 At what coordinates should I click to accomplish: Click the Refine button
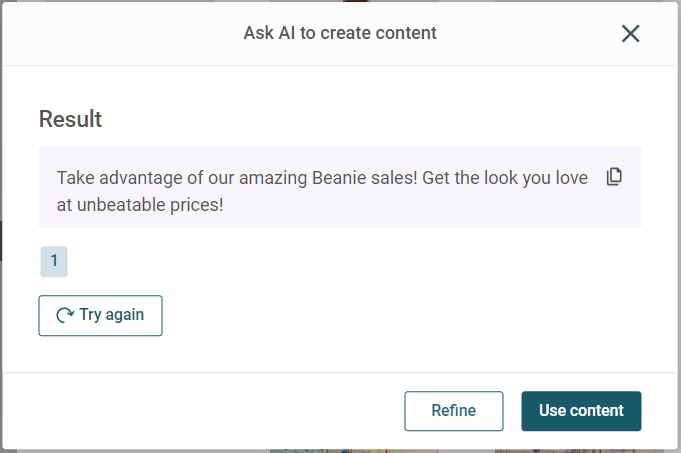454,411
